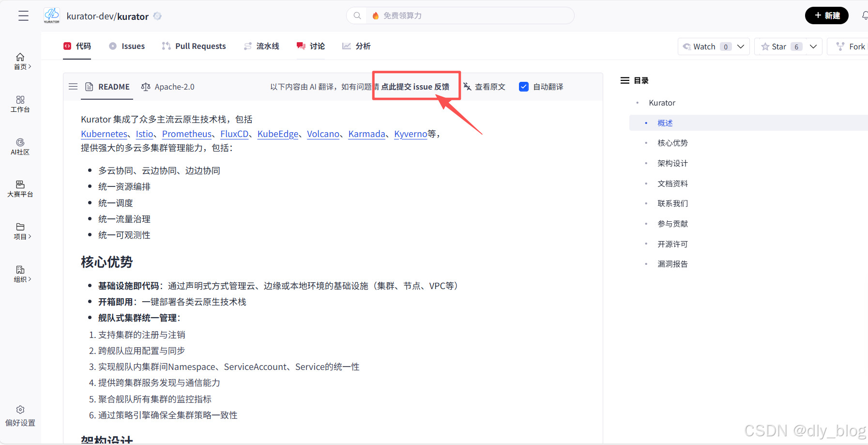
Task: Open the 分析 tab
Action: tap(356, 46)
